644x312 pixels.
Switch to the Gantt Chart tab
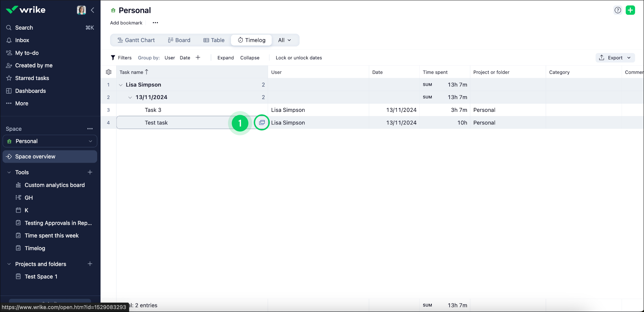tap(136, 40)
